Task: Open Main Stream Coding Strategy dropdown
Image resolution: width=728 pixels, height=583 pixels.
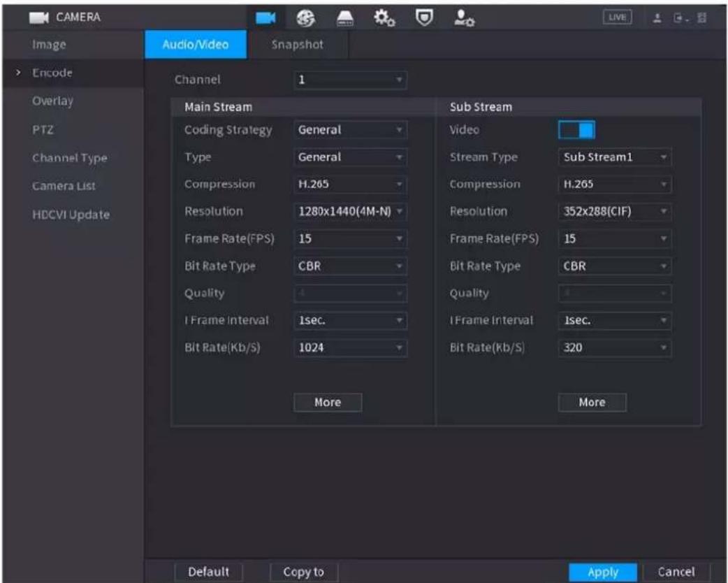Action: click(350, 130)
